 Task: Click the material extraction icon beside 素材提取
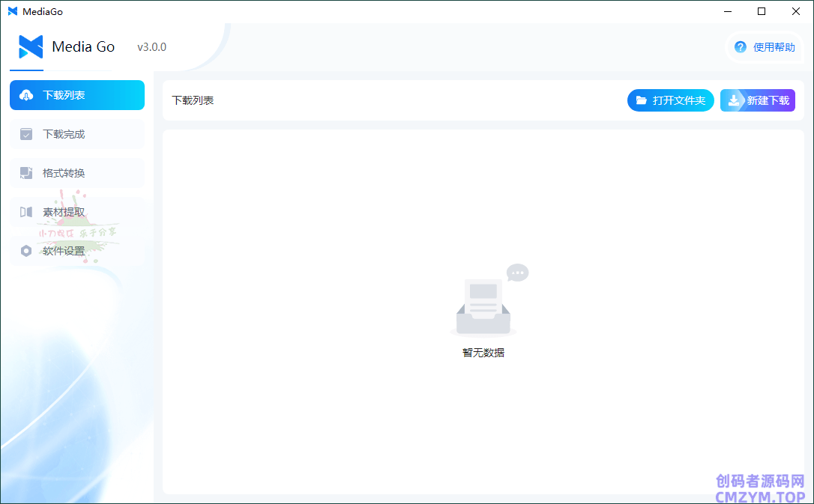pyautogui.click(x=26, y=212)
